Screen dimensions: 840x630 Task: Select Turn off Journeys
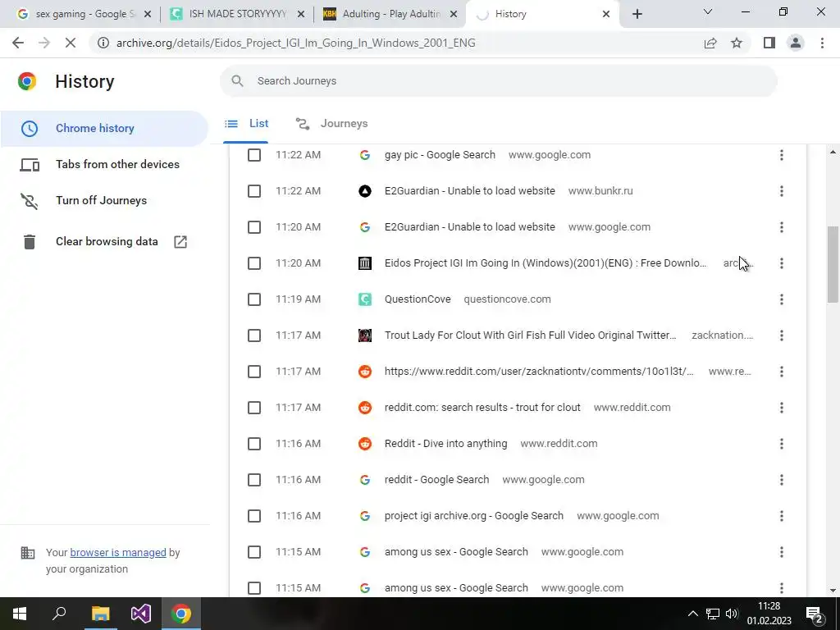pyautogui.click(x=104, y=200)
